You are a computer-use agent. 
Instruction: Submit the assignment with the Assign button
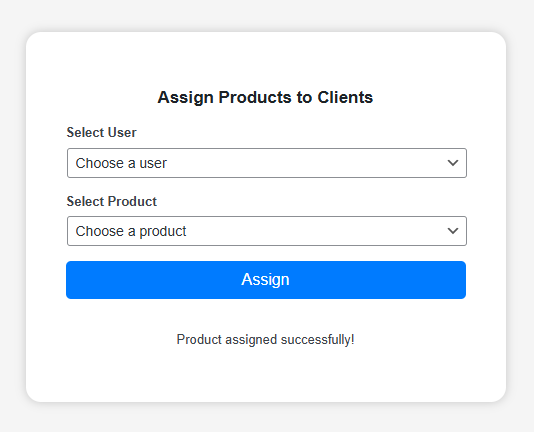coord(266,280)
